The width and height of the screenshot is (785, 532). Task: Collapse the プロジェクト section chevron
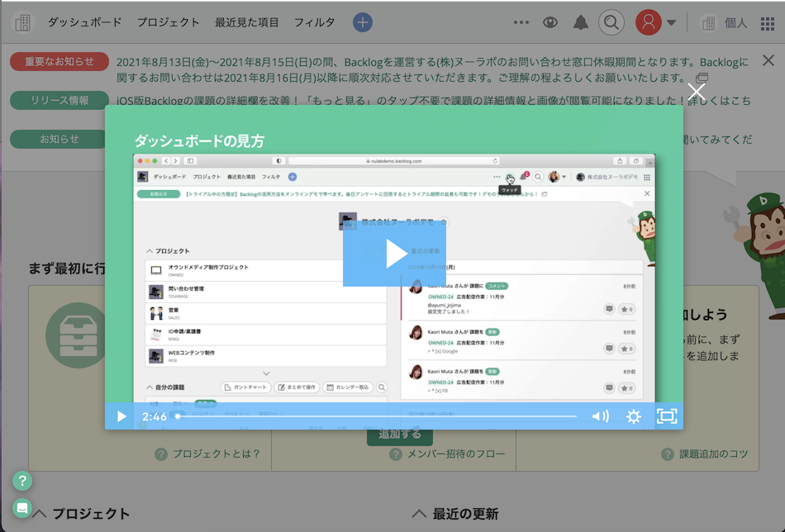tap(40, 514)
